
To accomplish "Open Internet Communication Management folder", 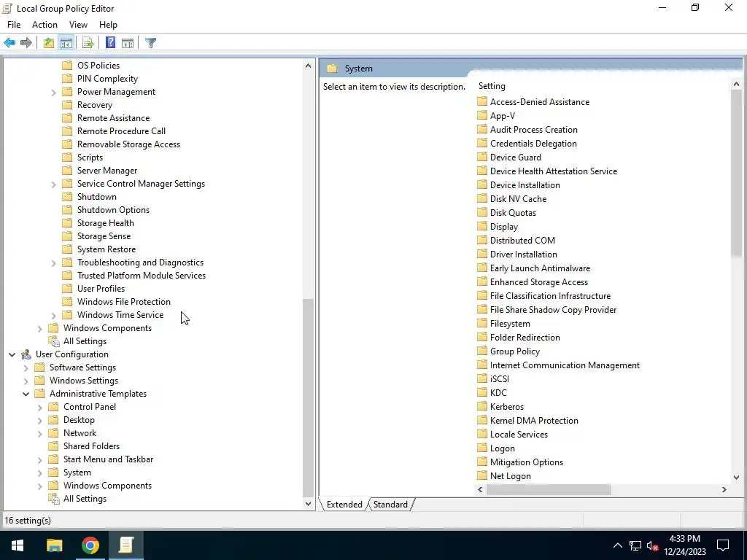I will (x=565, y=365).
